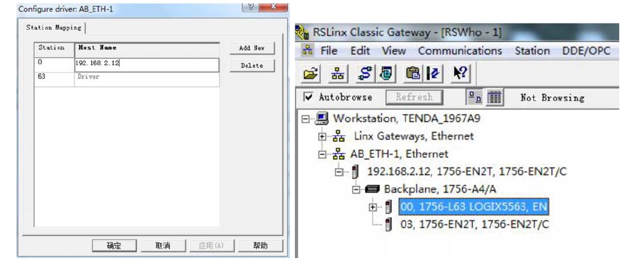Open RSWho network browser toolbar icon
The image size is (644, 268).
click(337, 74)
